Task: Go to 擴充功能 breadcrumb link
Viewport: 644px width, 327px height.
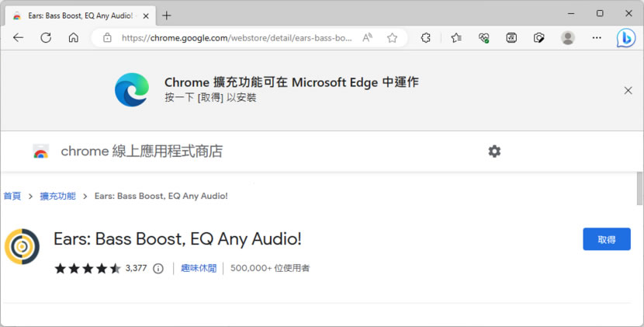Action: tap(57, 196)
